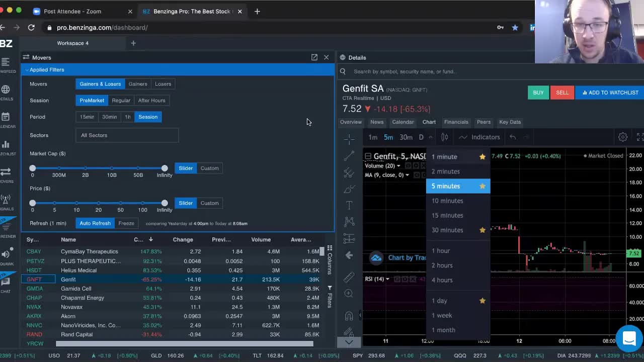644x362 pixels.
Task: Select After Hours session filter
Action: [151, 101]
